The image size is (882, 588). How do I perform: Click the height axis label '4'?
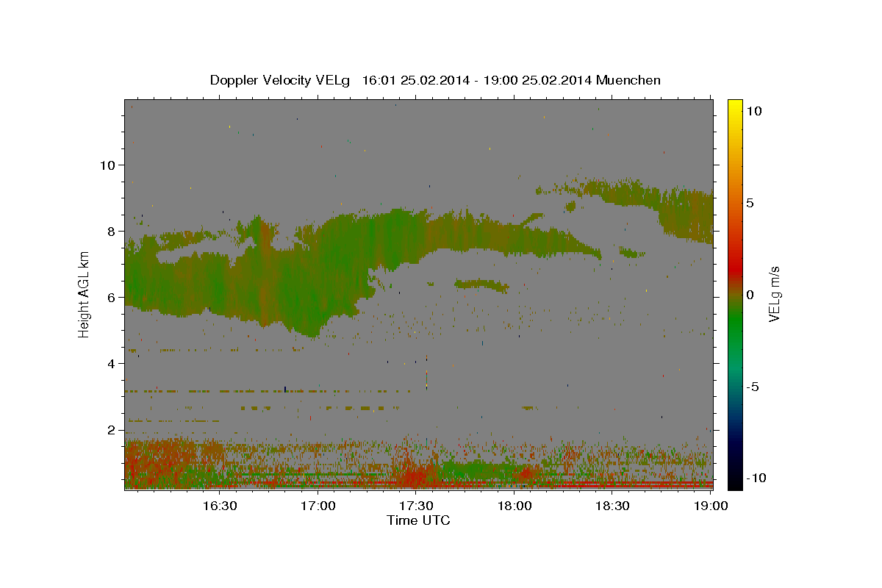coord(110,363)
